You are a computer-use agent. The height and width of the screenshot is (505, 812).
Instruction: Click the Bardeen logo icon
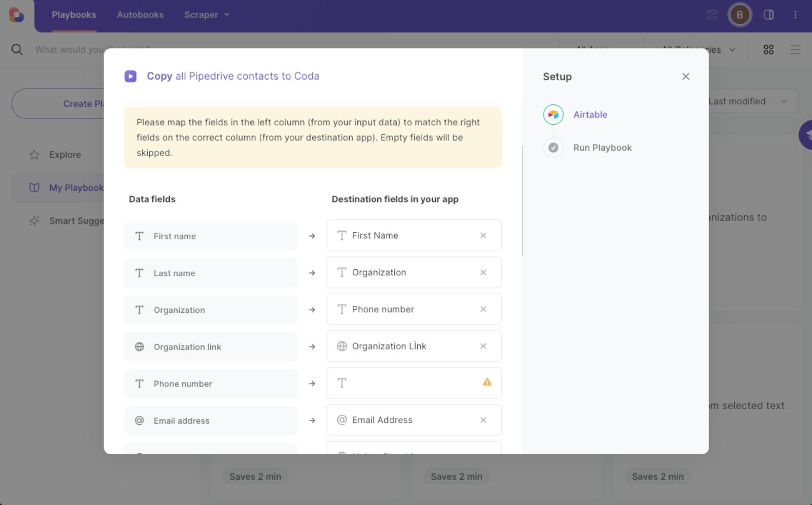(x=16, y=15)
